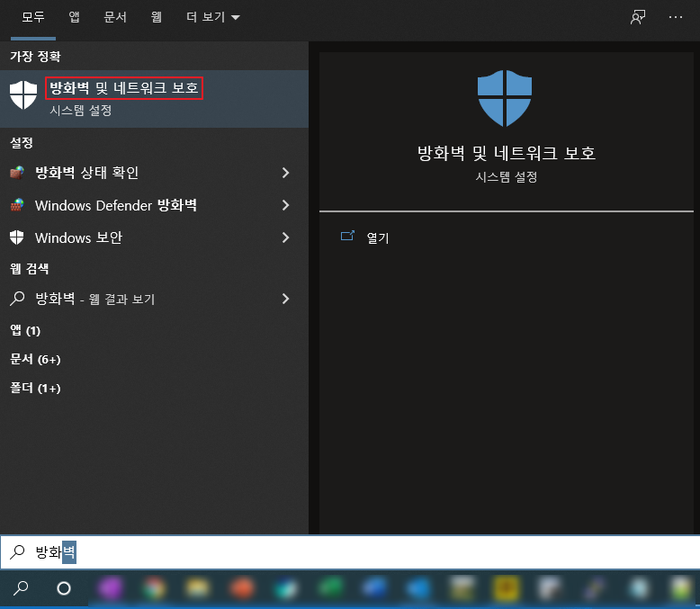This screenshot has height=609, width=700.
Task: Click 열기 in the preview pane
Action: coord(378,238)
